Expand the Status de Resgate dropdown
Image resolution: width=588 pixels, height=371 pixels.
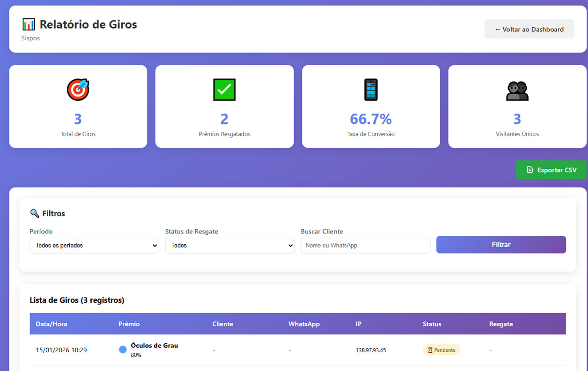pyautogui.click(x=229, y=245)
